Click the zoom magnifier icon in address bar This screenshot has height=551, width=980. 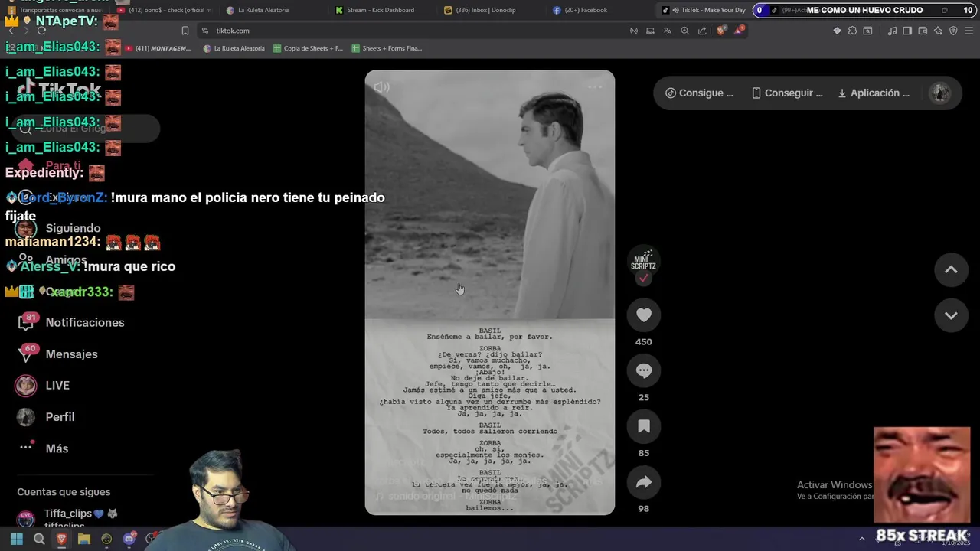[684, 31]
